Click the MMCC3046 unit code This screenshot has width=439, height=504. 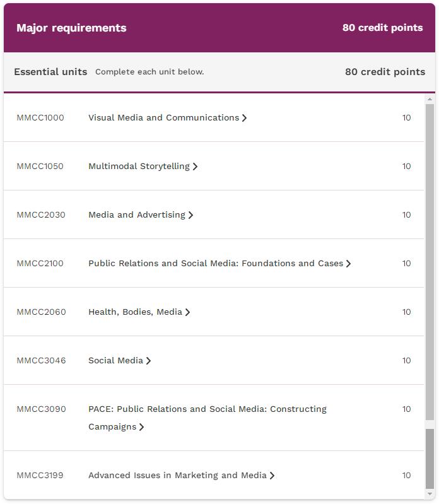41,360
